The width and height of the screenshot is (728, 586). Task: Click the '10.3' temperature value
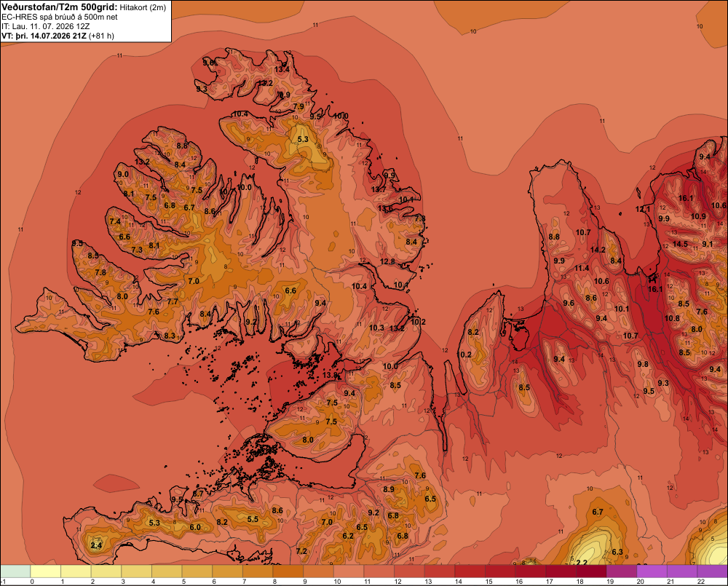coord(376,328)
